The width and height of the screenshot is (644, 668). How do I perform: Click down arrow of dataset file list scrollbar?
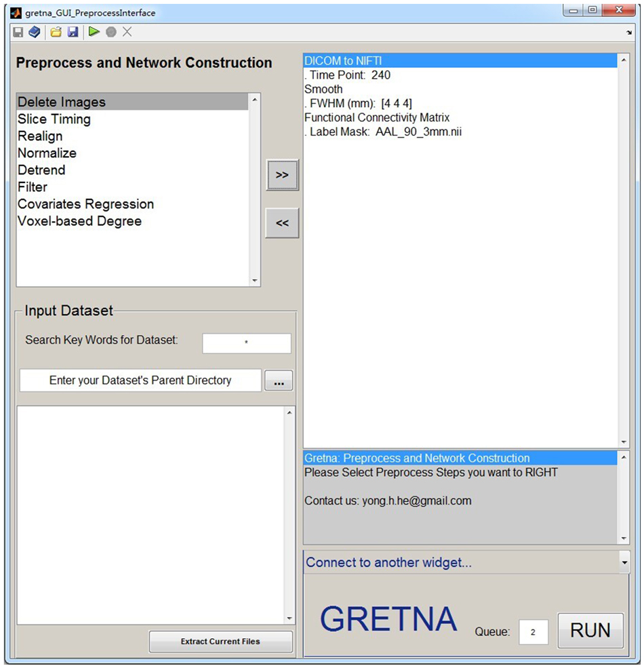point(289,618)
